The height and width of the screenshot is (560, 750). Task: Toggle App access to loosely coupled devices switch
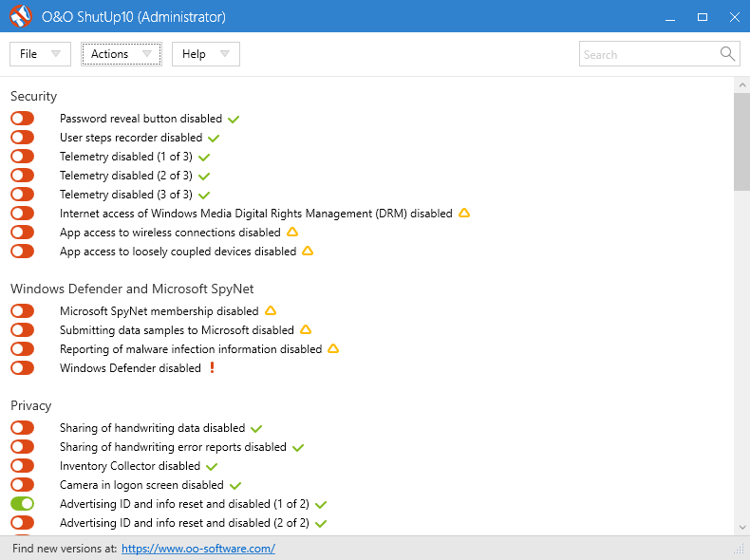tap(23, 252)
